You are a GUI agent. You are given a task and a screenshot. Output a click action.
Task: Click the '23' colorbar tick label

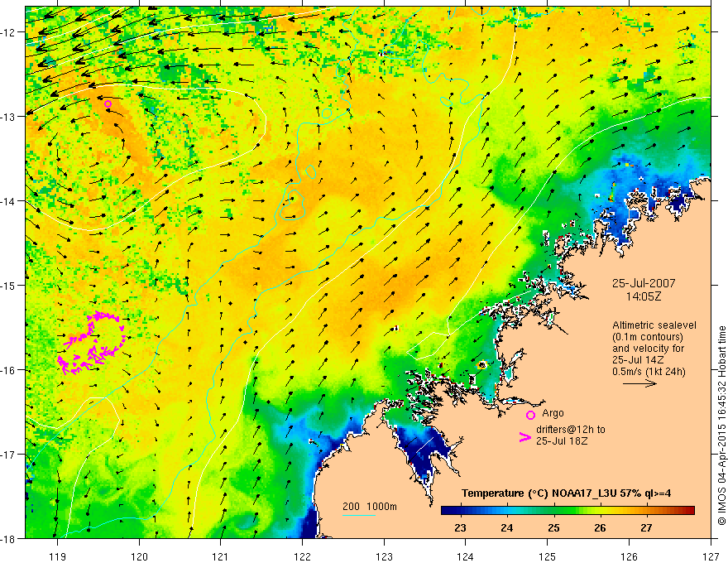pos(460,527)
